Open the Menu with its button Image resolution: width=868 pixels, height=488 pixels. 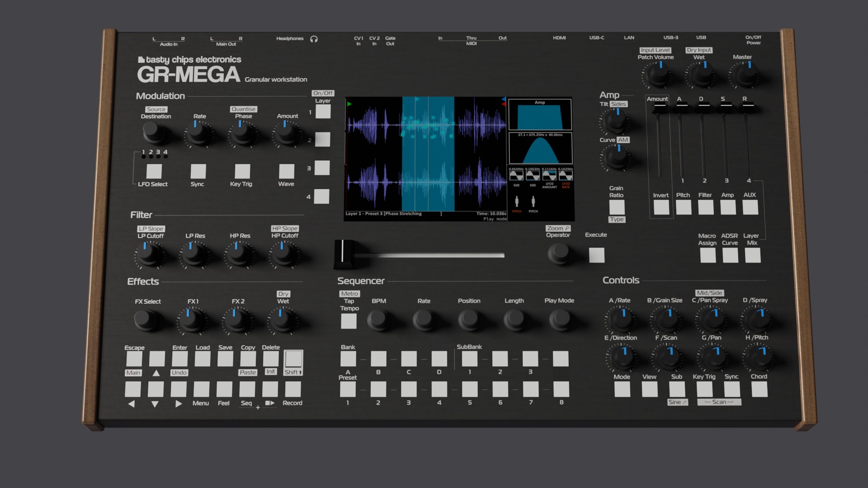click(202, 389)
